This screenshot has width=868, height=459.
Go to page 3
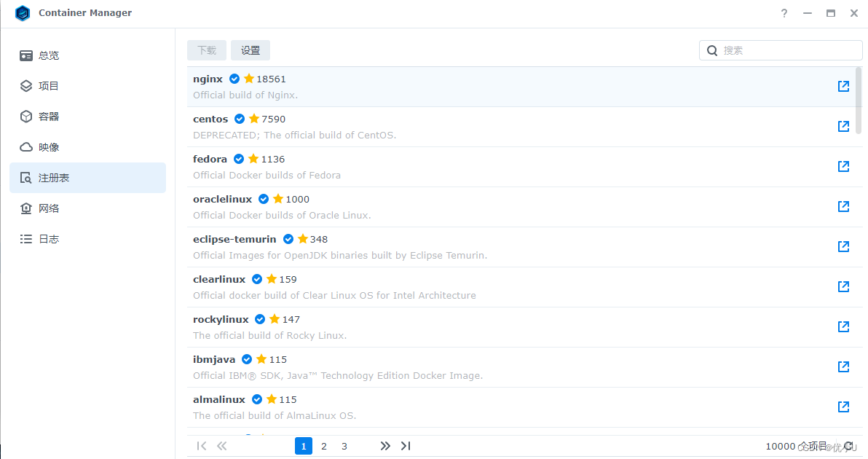[344, 446]
